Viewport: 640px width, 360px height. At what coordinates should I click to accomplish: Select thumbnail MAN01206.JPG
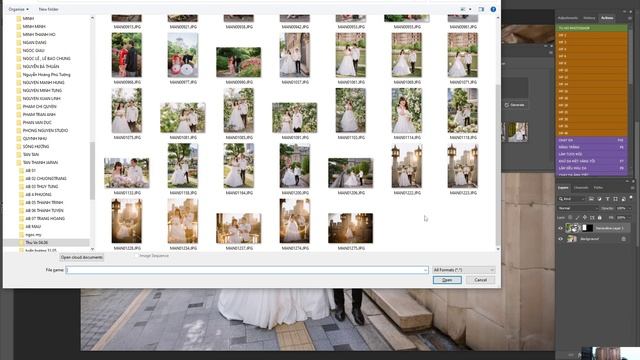click(351, 173)
